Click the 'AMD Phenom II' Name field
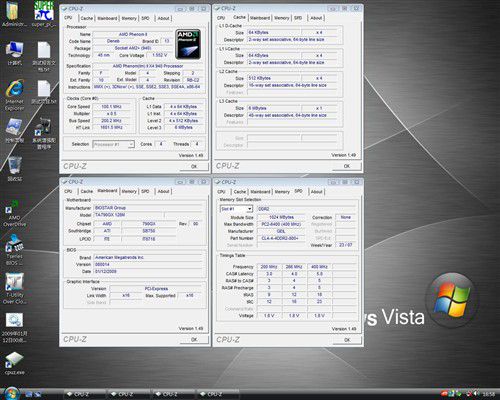Image resolution: width=500 pixels, height=400 pixels. pos(133,34)
